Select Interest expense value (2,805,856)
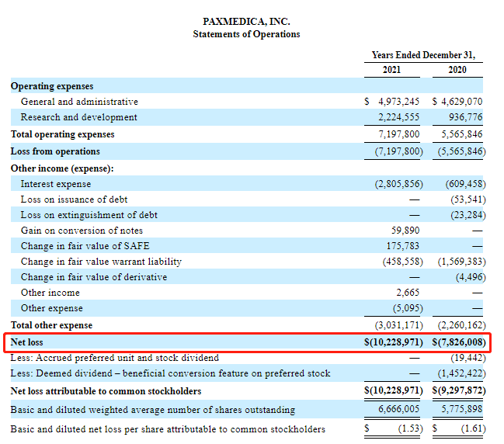The width and height of the screenshot is (504, 444). [x=399, y=184]
